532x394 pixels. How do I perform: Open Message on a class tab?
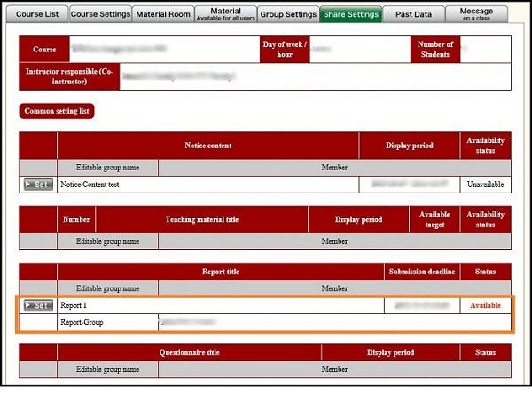pos(477,14)
